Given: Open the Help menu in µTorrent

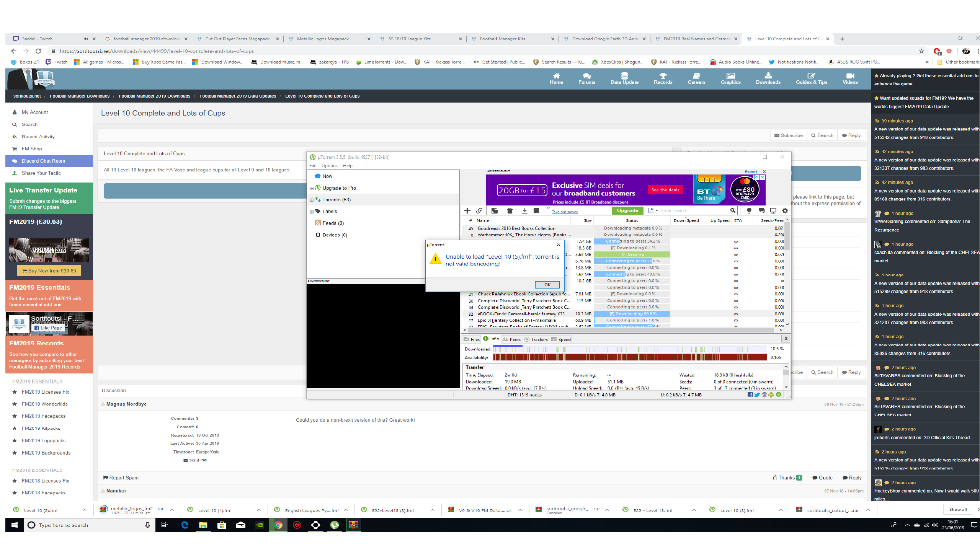Looking at the screenshot, I should [348, 166].
